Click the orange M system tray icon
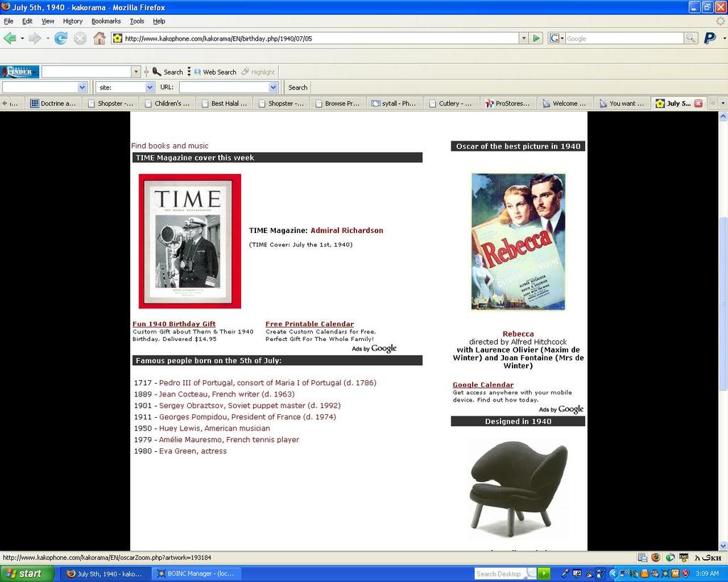This screenshot has height=582, width=728. 676,573
